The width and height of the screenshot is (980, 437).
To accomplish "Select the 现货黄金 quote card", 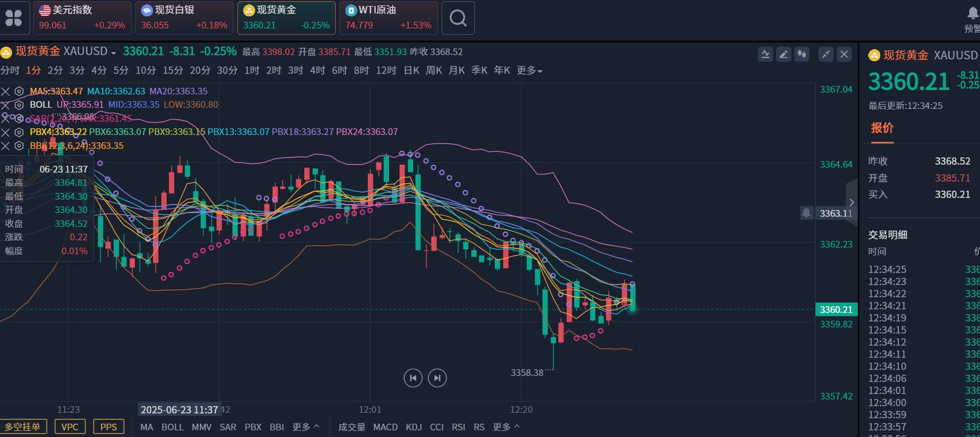I will [x=287, y=18].
